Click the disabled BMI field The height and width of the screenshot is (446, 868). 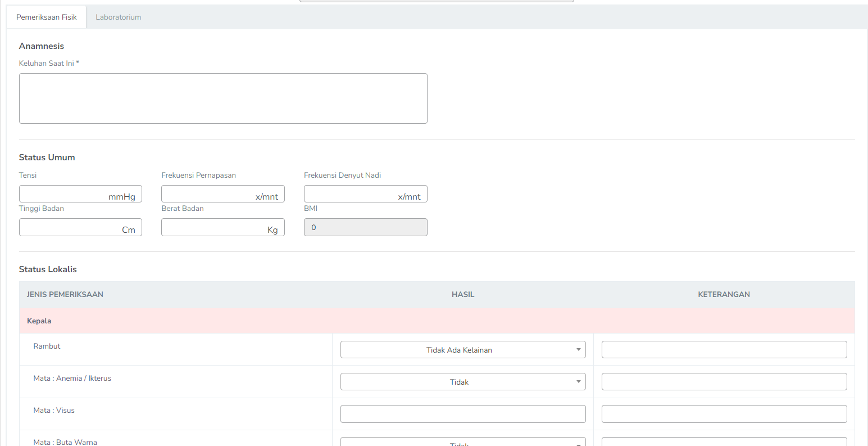(365, 227)
